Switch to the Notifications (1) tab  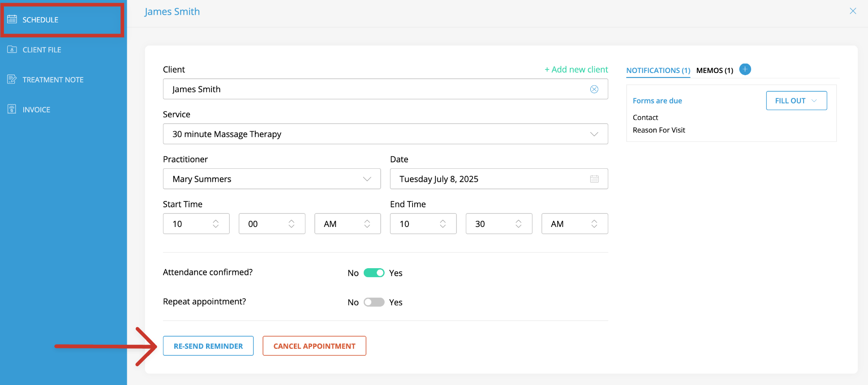pyautogui.click(x=658, y=70)
